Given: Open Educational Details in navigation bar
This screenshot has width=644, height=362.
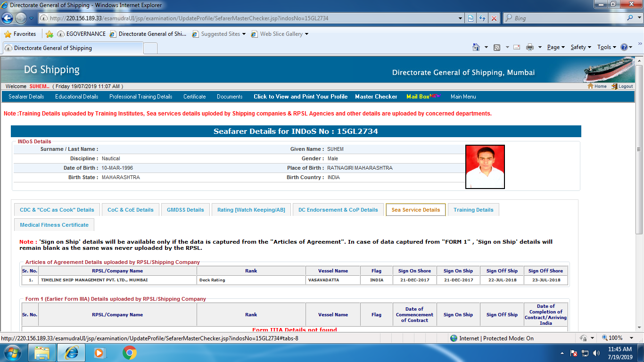Looking at the screenshot, I should tap(77, 97).
